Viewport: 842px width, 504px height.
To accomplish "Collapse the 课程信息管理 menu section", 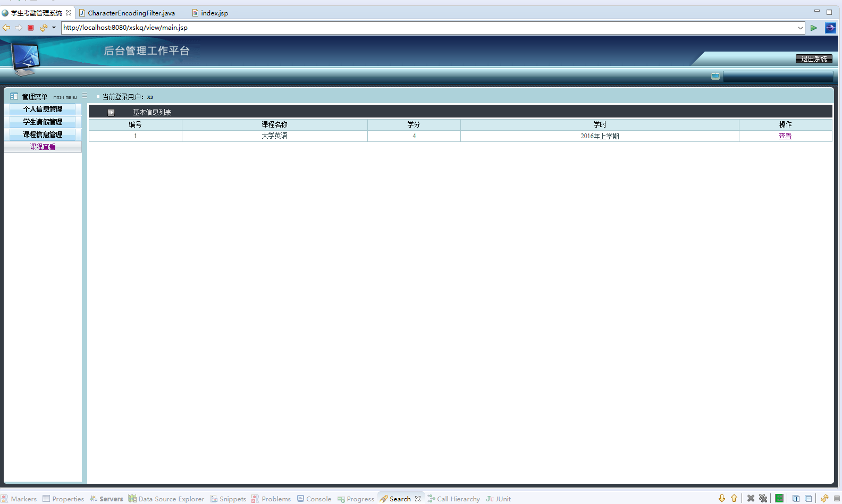I will click(x=43, y=135).
